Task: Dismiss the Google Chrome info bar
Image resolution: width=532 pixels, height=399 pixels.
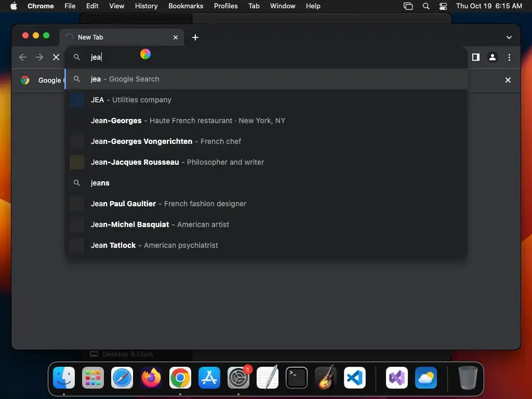Action: (508, 80)
